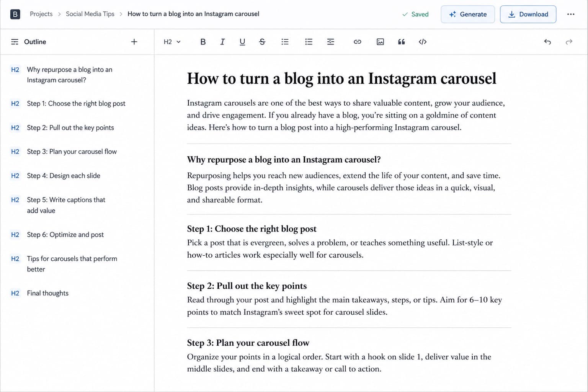This screenshot has height=392, width=588.
Task: Open the more options menu
Action: 571,14
